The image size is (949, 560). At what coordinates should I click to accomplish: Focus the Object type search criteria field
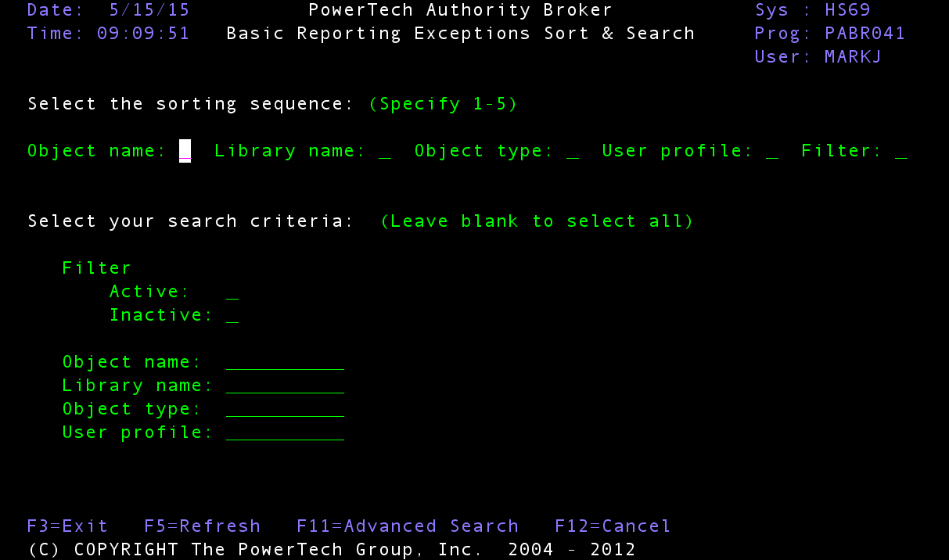point(285,409)
